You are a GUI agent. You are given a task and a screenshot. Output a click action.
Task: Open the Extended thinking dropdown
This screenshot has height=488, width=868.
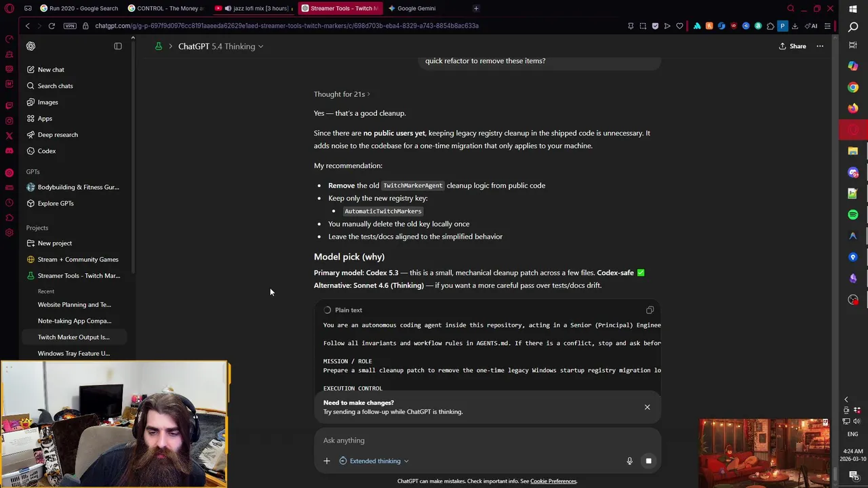click(x=374, y=461)
